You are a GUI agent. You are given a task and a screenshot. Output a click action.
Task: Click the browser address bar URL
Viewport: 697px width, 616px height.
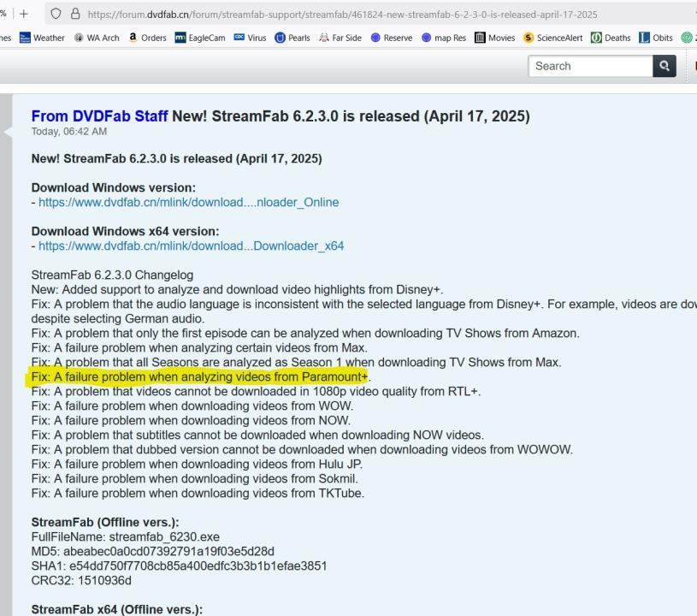coord(342,14)
